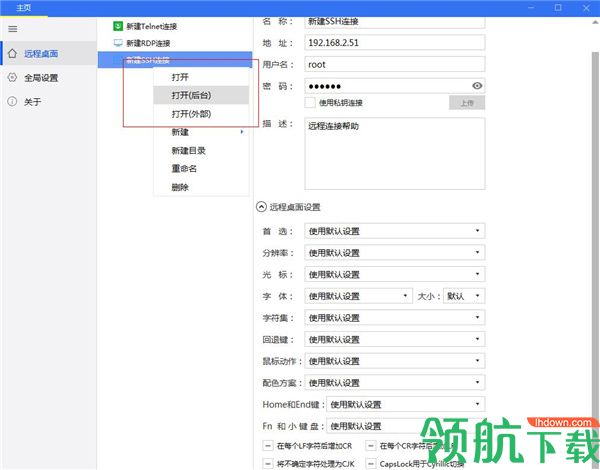Tick the 使用私钥连接 checkbox
The height and width of the screenshot is (470, 600).
tap(310, 103)
